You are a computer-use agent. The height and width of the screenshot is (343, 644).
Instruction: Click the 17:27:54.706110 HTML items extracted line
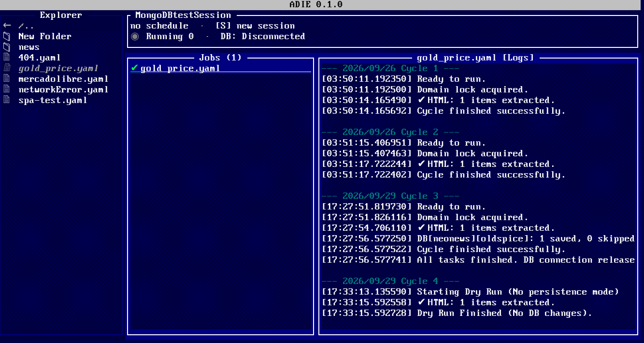(x=439, y=228)
